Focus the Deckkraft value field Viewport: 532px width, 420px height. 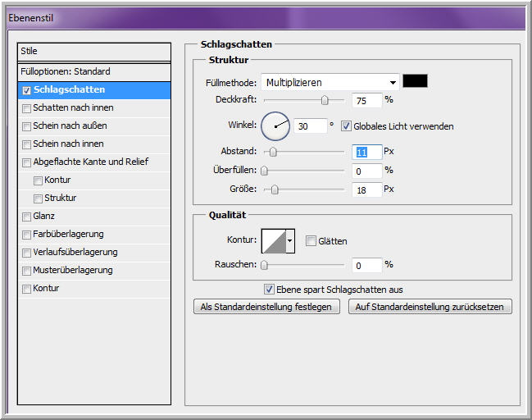[367, 101]
